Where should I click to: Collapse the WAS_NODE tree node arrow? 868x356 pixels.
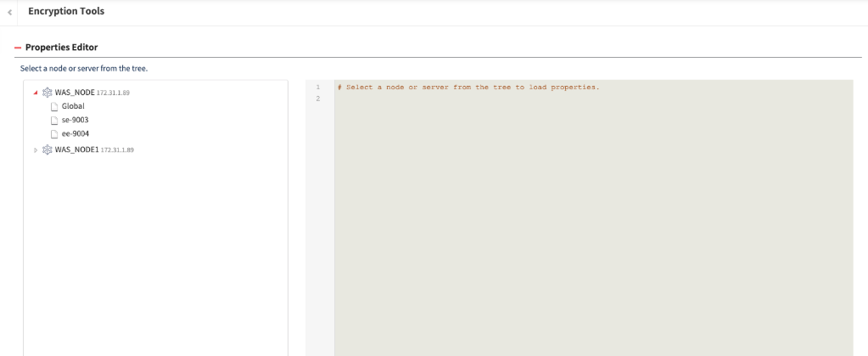click(36, 93)
